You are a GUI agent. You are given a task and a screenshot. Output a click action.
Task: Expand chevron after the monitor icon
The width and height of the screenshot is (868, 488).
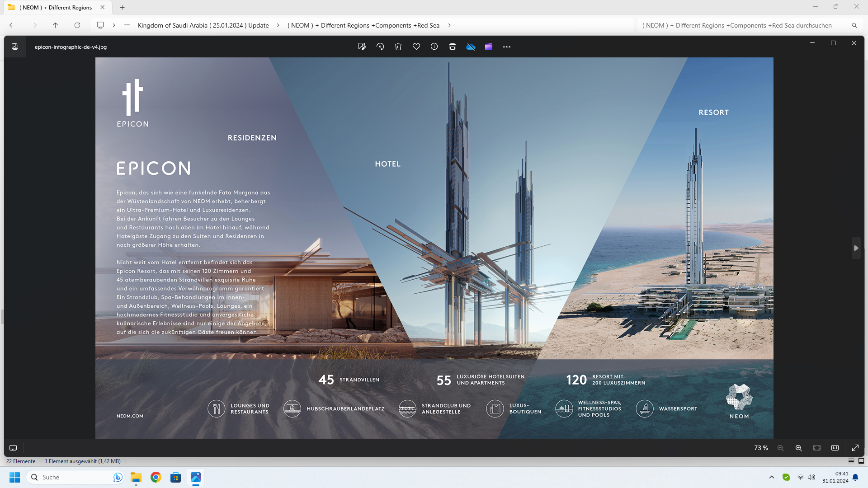[114, 25]
